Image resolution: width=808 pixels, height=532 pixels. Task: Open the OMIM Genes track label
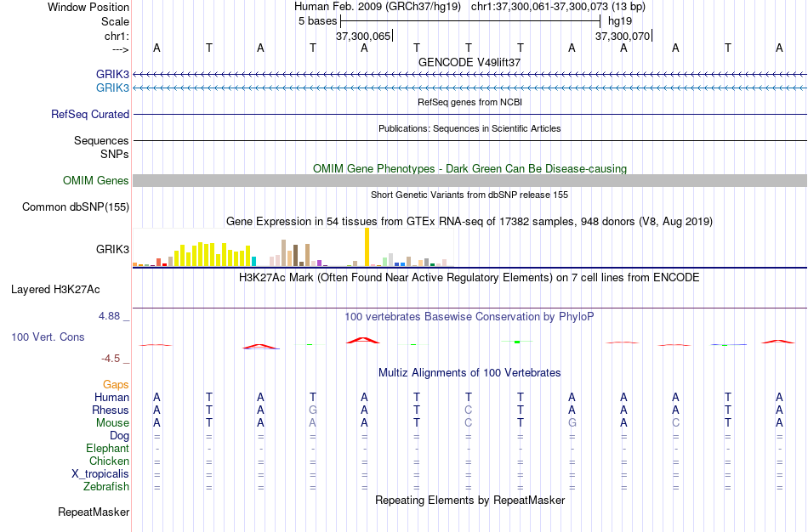click(x=96, y=181)
